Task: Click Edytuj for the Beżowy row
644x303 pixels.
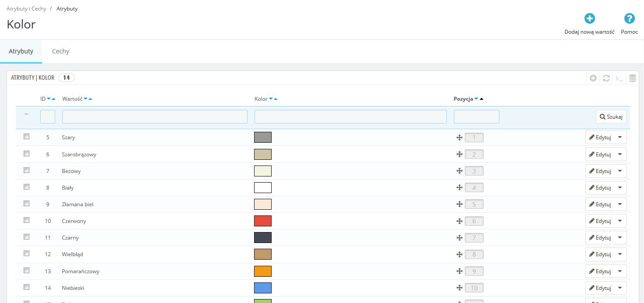Action: 600,171
